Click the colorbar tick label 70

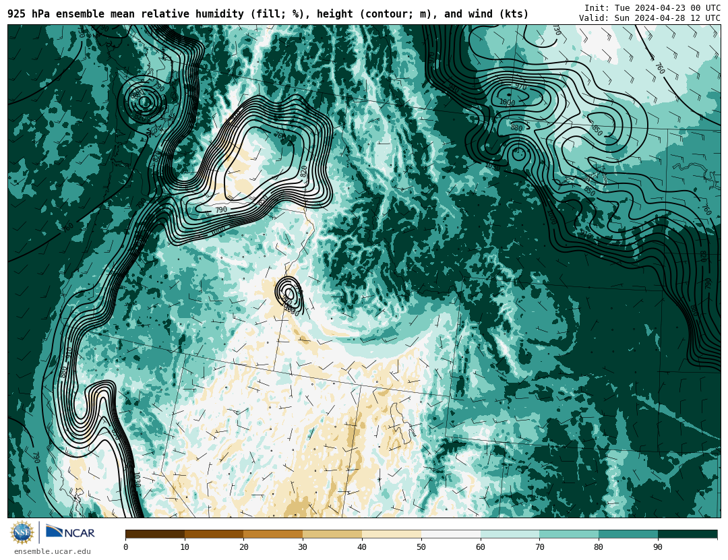[x=539, y=547]
